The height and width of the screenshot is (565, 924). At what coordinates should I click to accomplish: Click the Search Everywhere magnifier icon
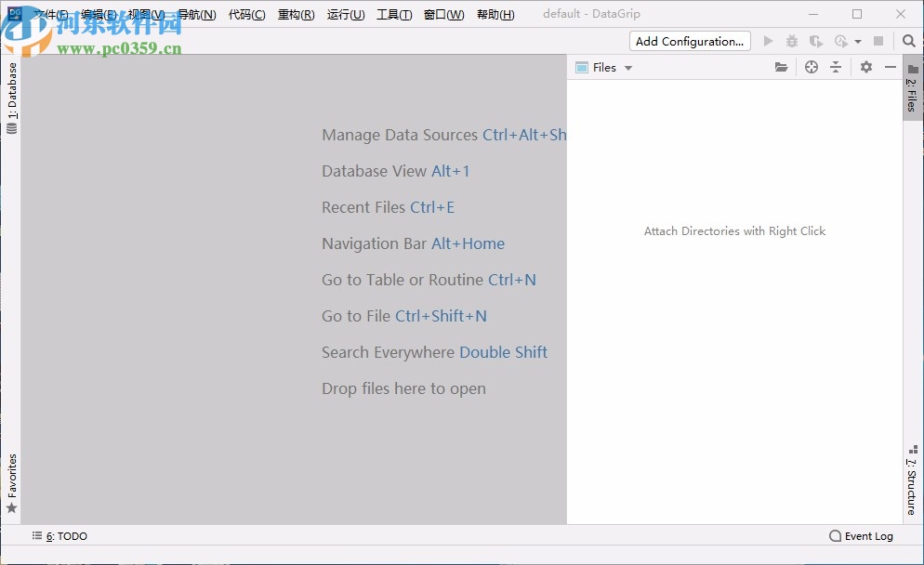[x=908, y=41]
